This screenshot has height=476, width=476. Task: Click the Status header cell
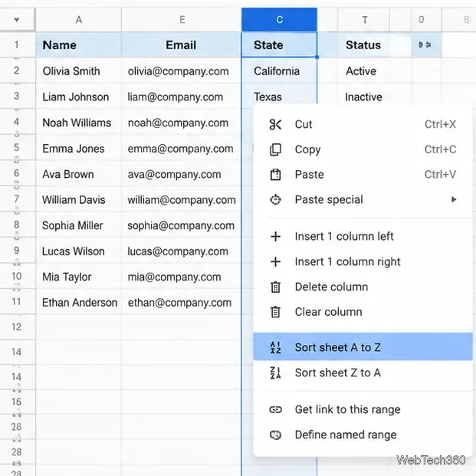coord(364,45)
